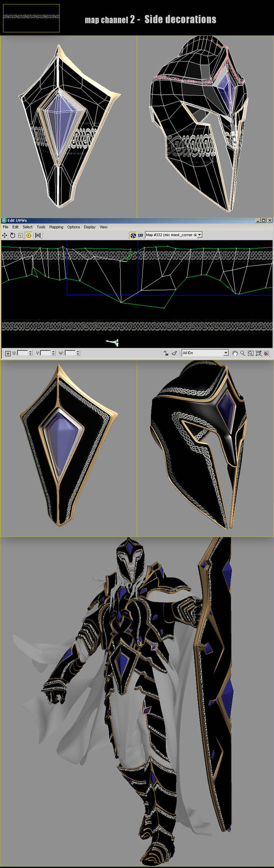The height and width of the screenshot is (868, 274).
Task: Click the Mirror tool icon
Action: [x=38, y=235]
